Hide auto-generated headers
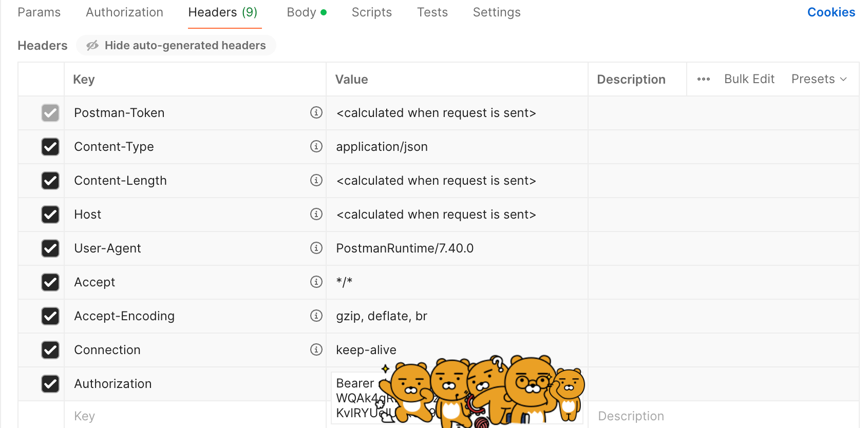Image resolution: width=868 pixels, height=428 pixels. click(176, 45)
